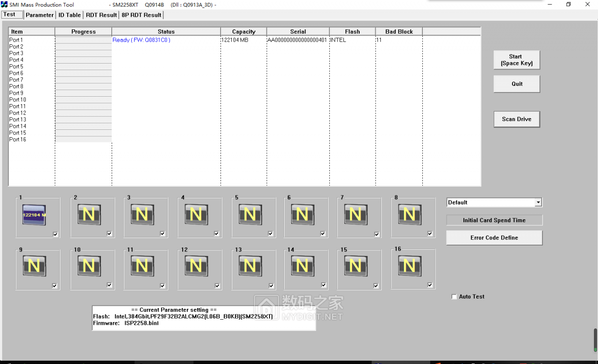Click the port 12 empty slot icon
Image resolution: width=598 pixels, height=364 pixels.
(x=196, y=266)
